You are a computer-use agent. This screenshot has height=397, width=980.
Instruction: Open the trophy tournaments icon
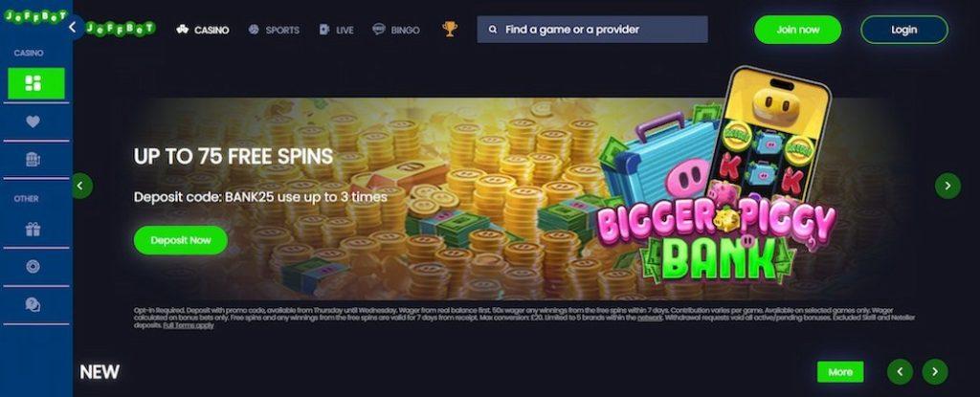coord(450,29)
